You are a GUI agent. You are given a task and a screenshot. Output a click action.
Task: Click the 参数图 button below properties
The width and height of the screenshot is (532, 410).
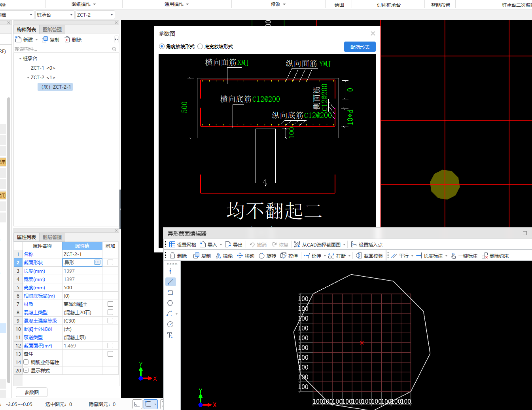pos(32,392)
